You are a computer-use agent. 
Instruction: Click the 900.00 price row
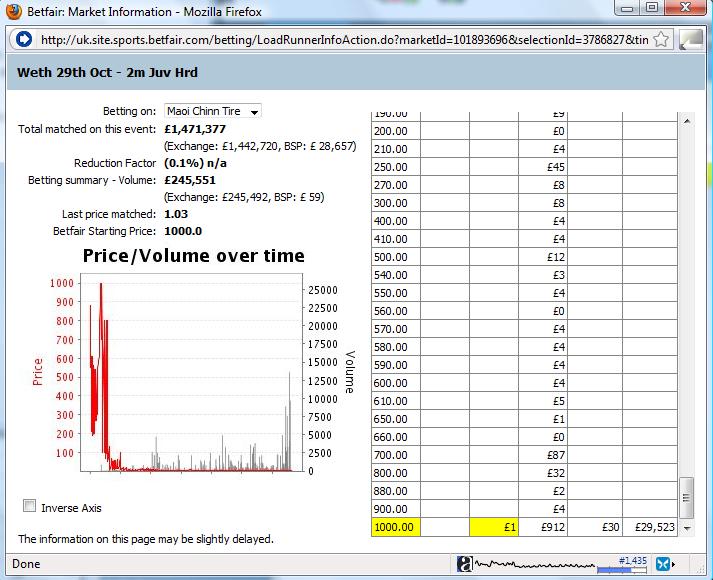pos(524,509)
